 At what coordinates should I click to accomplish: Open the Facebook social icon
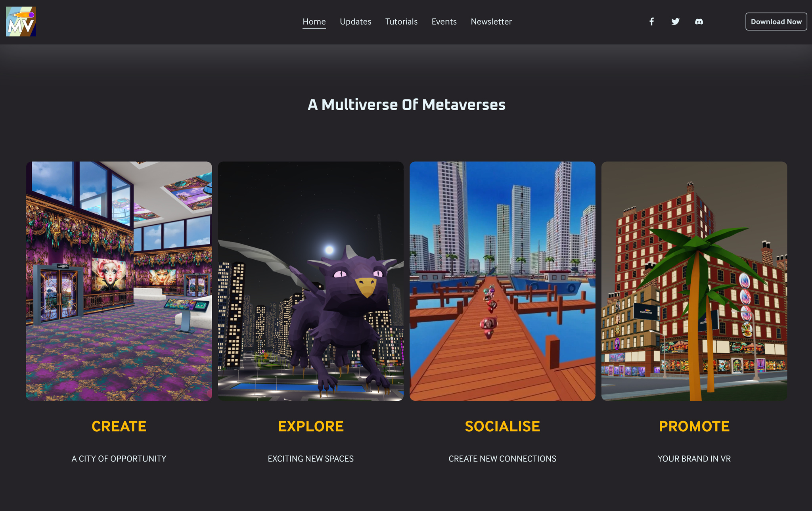point(651,21)
